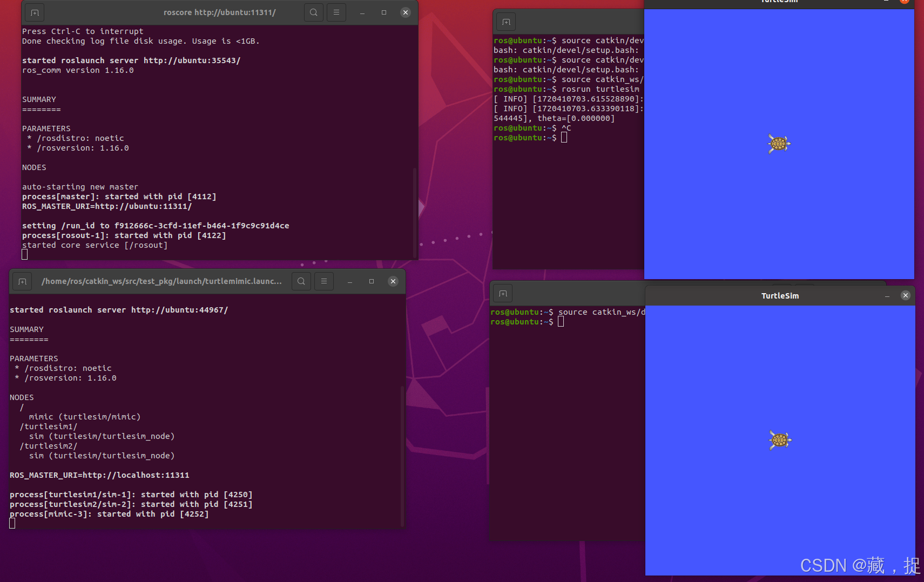Click 'setting /run_id to' line in roscore

pos(156,226)
